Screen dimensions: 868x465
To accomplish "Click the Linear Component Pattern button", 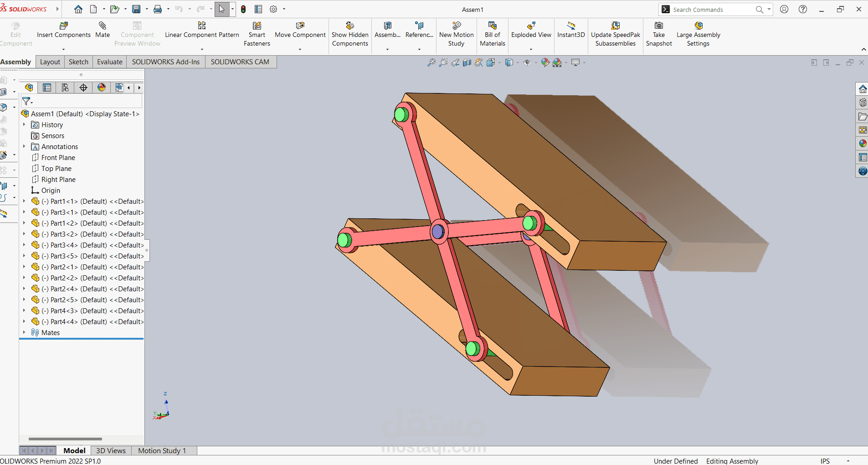I will 202,30.
